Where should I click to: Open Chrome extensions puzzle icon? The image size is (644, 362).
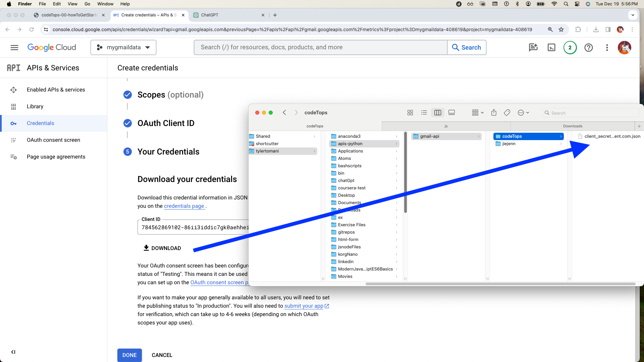pos(578,29)
